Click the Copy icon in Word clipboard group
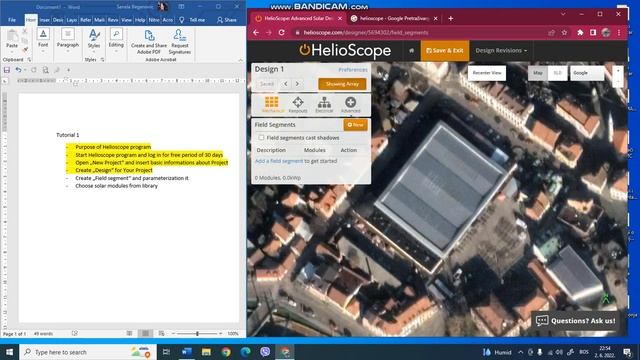 click(25, 40)
